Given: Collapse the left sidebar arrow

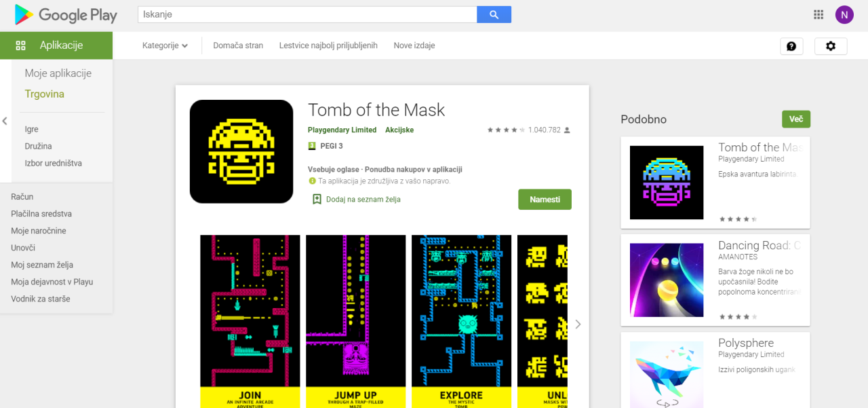Looking at the screenshot, I should tap(5, 121).
